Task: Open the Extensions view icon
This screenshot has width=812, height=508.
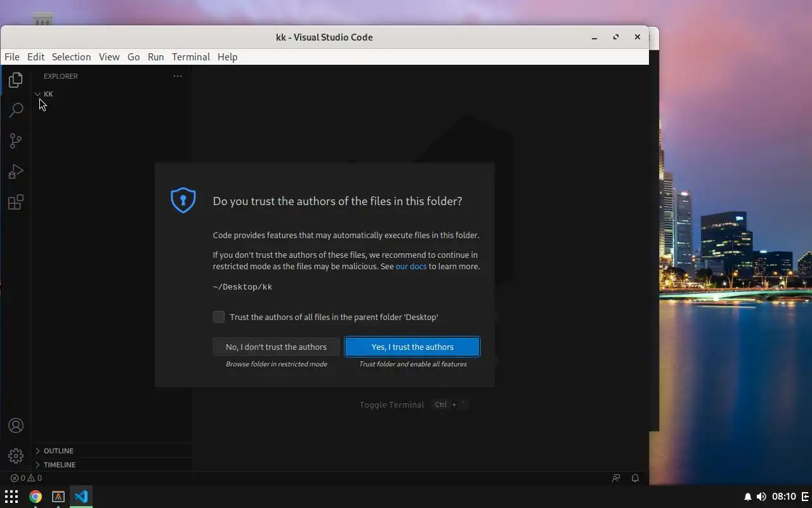Action: [16, 202]
